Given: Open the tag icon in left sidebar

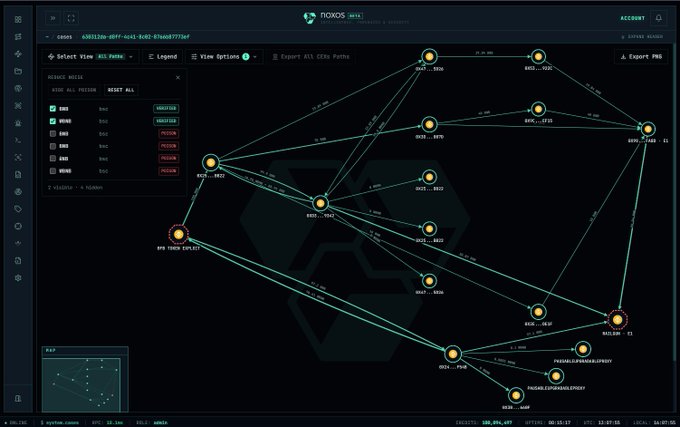Looking at the screenshot, I should [x=18, y=209].
